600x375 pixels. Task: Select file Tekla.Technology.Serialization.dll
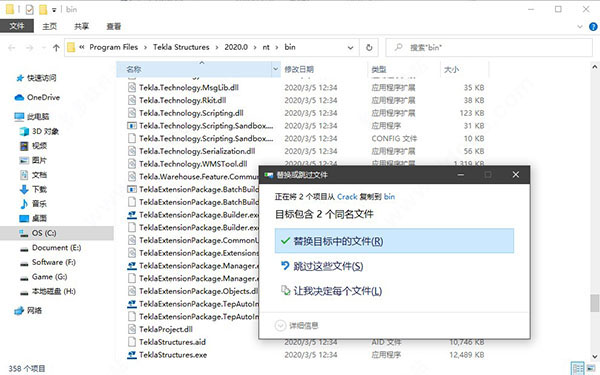point(197,151)
